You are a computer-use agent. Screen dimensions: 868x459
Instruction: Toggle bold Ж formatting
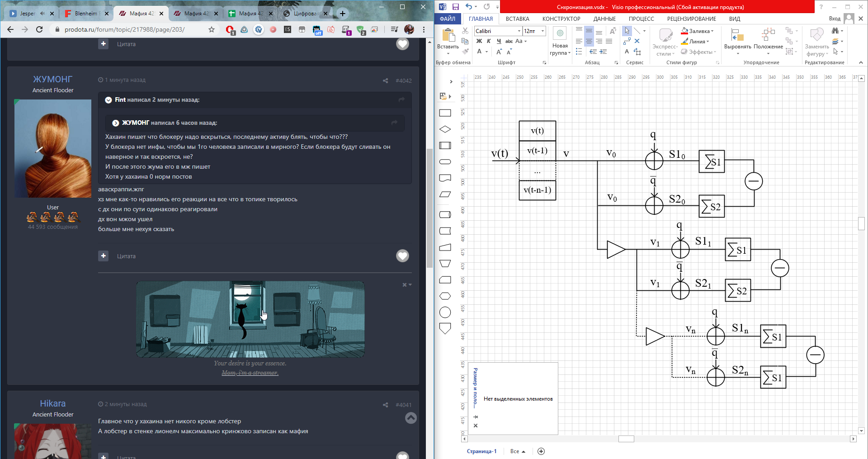[x=479, y=41]
